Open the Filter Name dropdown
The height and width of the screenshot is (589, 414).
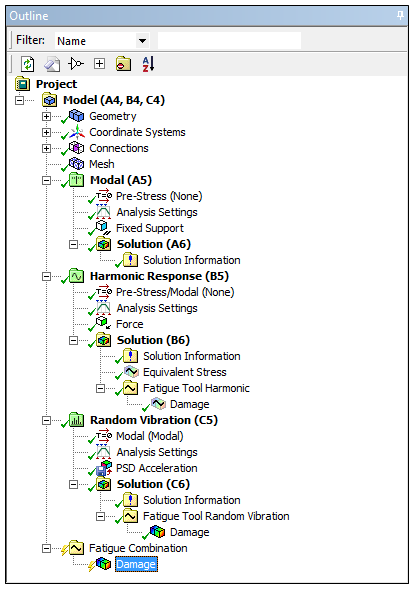pos(142,41)
